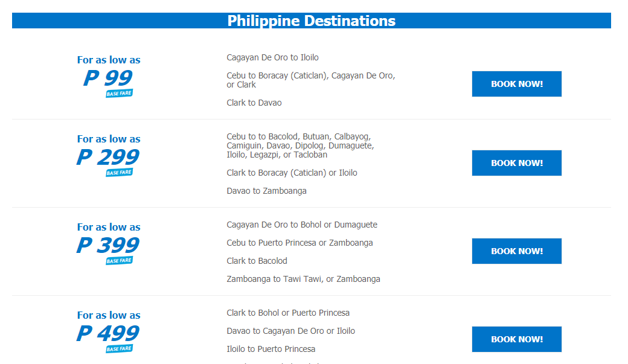Select Cagayan De Oro to Iloilo route

(272, 58)
